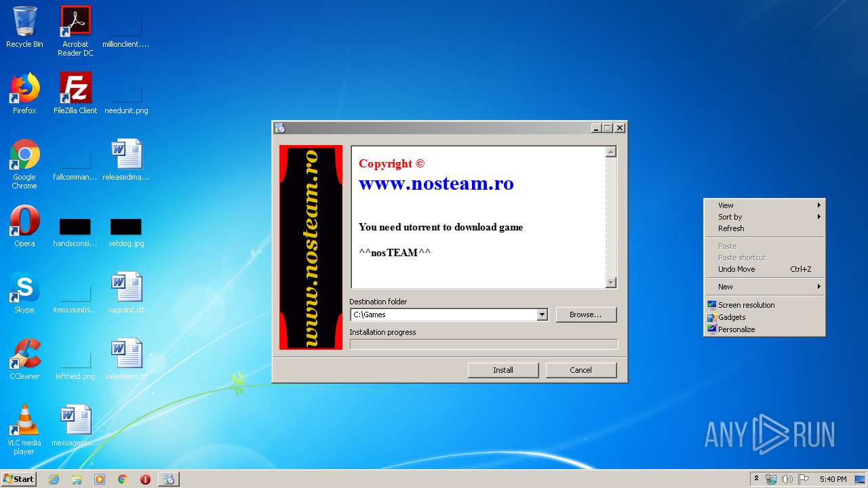Open Action Center flag icon
868x488 pixels.
coord(804,479)
